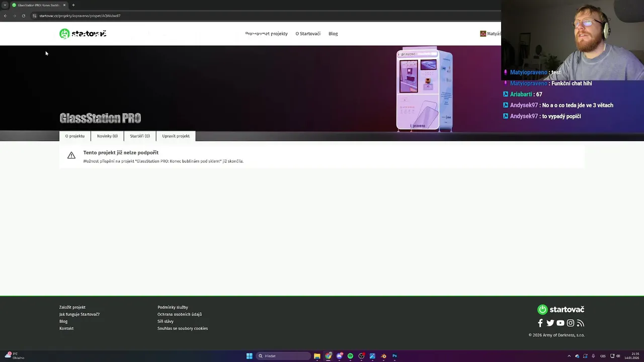Switch to the Startéři (0) tab

pyautogui.click(x=140, y=136)
